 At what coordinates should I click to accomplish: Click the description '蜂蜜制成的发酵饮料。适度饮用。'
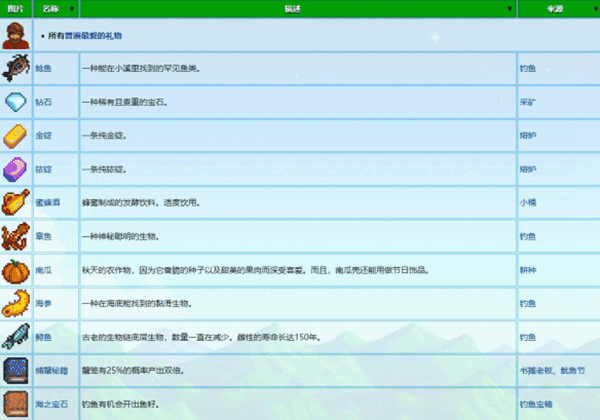click(141, 203)
